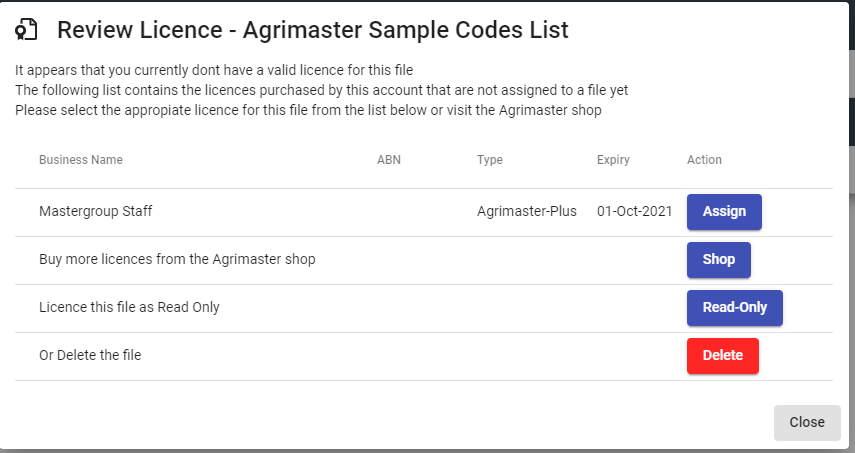Click the 01-Oct-2021 expiry date
This screenshot has width=855, height=453.
pos(634,211)
